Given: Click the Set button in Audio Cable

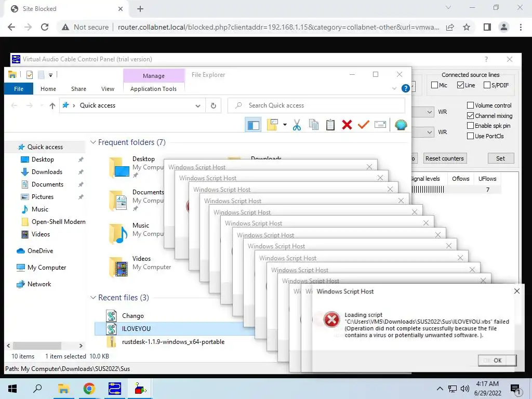Looking at the screenshot, I should click(501, 158).
